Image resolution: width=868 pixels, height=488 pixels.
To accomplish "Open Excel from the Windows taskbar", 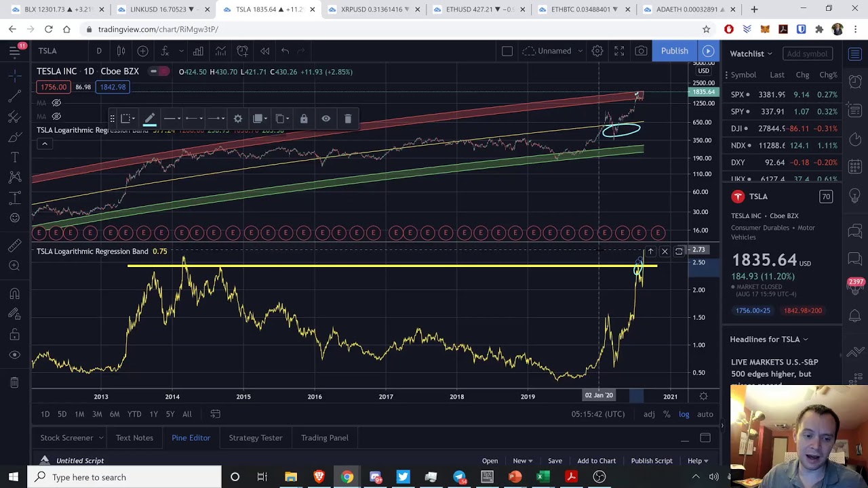I will [543, 477].
